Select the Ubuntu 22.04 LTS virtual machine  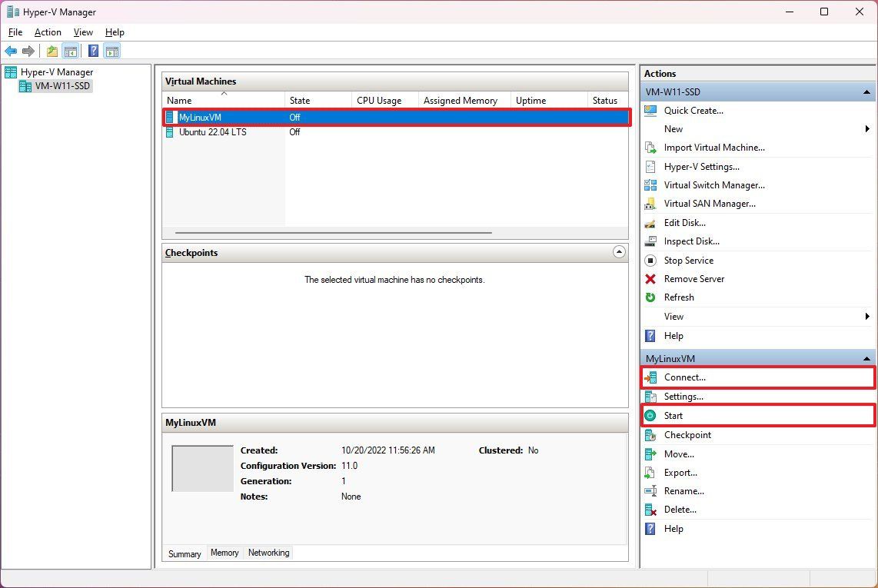[x=213, y=132]
